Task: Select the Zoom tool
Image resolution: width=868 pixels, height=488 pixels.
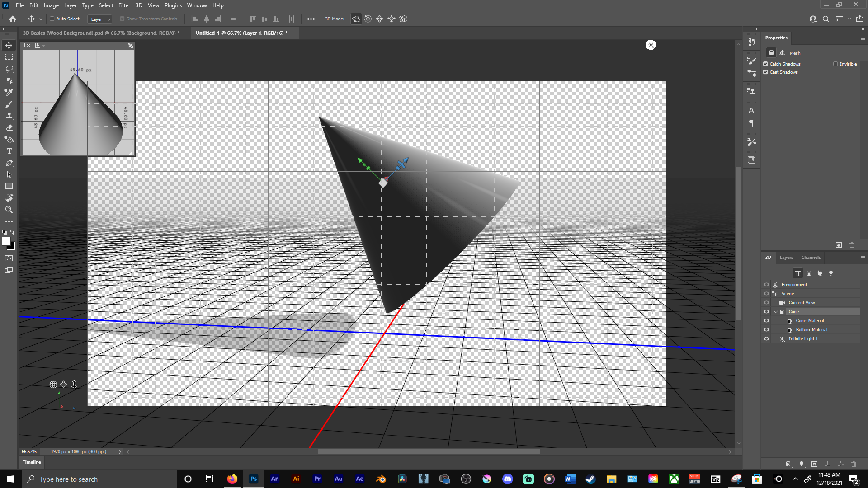Action: (x=8, y=210)
